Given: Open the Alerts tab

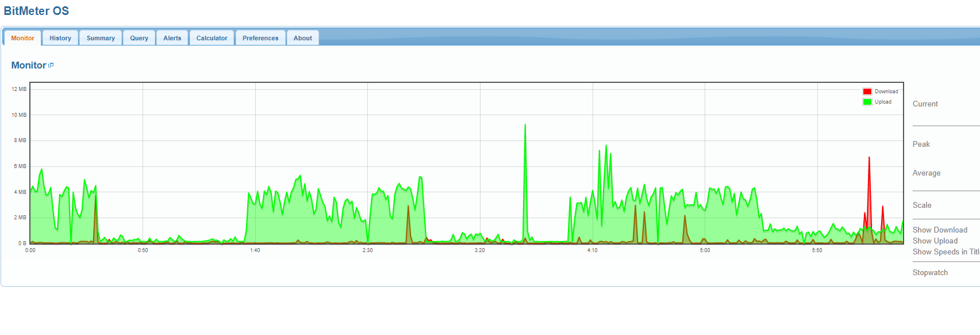Looking at the screenshot, I should 172,38.
